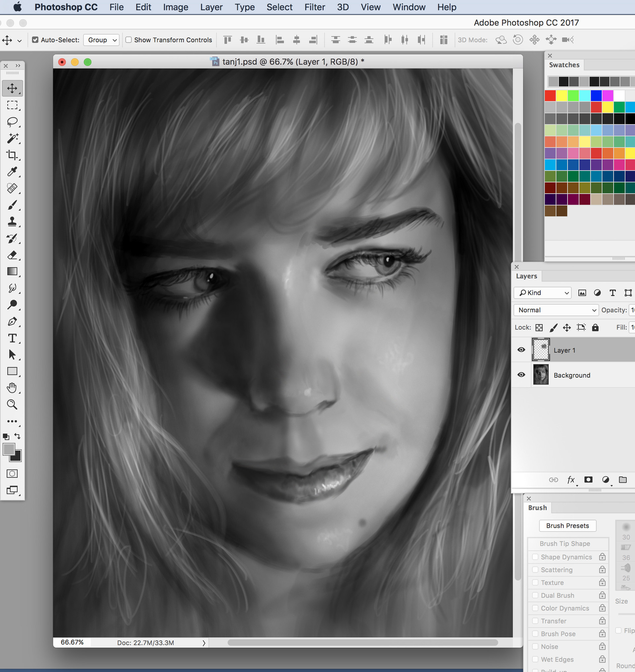The height and width of the screenshot is (672, 635).
Task: Select the Horizontal Type tool
Action: tap(12, 338)
